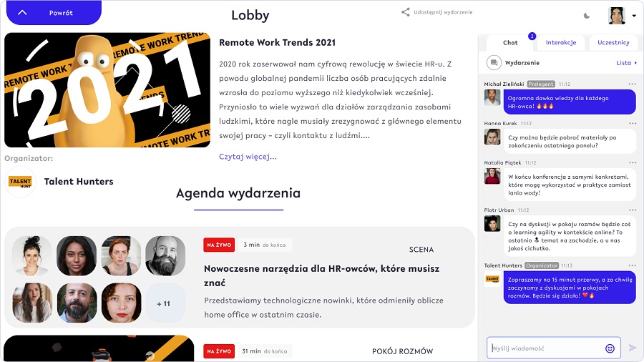Switch to the Interakcje tab
This screenshot has width=644, height=362.
pos(561,43)
